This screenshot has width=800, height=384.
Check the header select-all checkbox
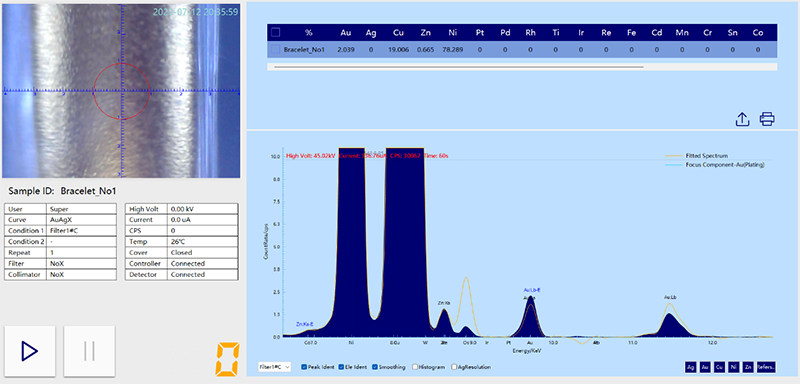pos(276,33)
